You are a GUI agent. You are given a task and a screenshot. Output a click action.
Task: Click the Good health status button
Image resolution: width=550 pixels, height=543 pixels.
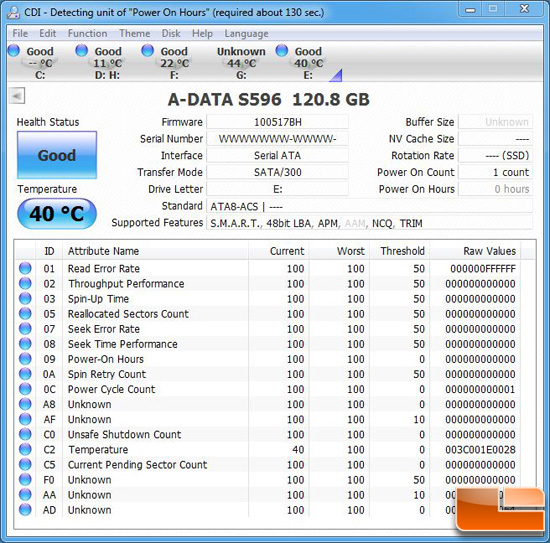[x=57, y=155]
